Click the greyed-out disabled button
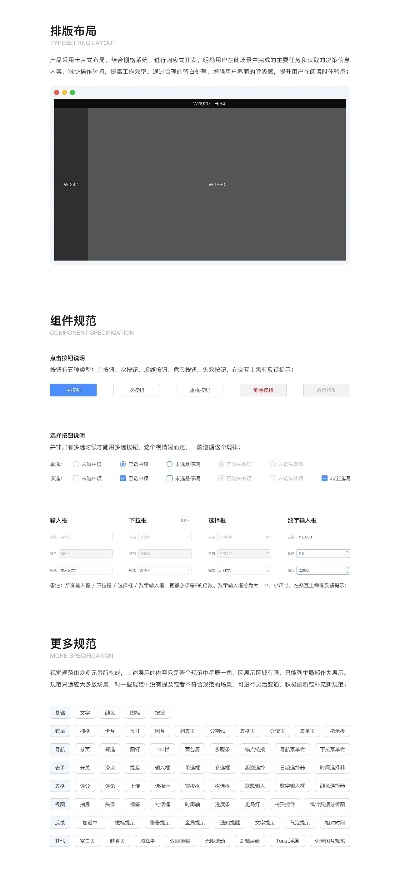The image size is (400, 880). 326,390
